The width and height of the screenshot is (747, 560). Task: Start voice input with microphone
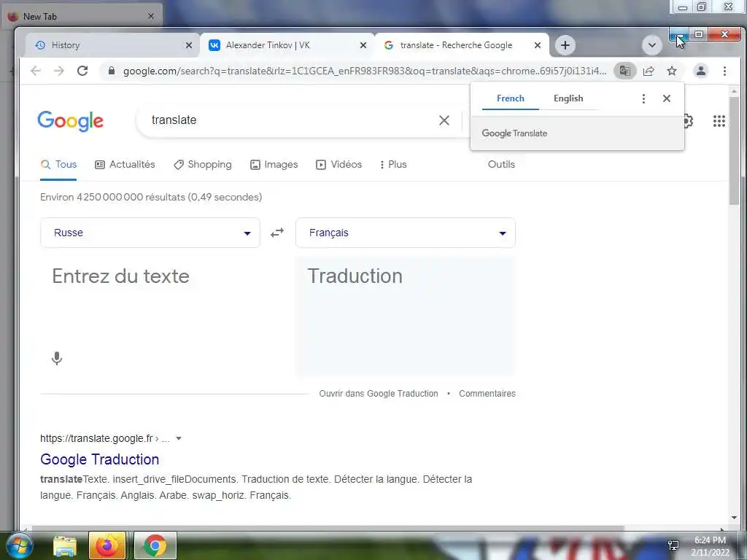click(57, 358)
